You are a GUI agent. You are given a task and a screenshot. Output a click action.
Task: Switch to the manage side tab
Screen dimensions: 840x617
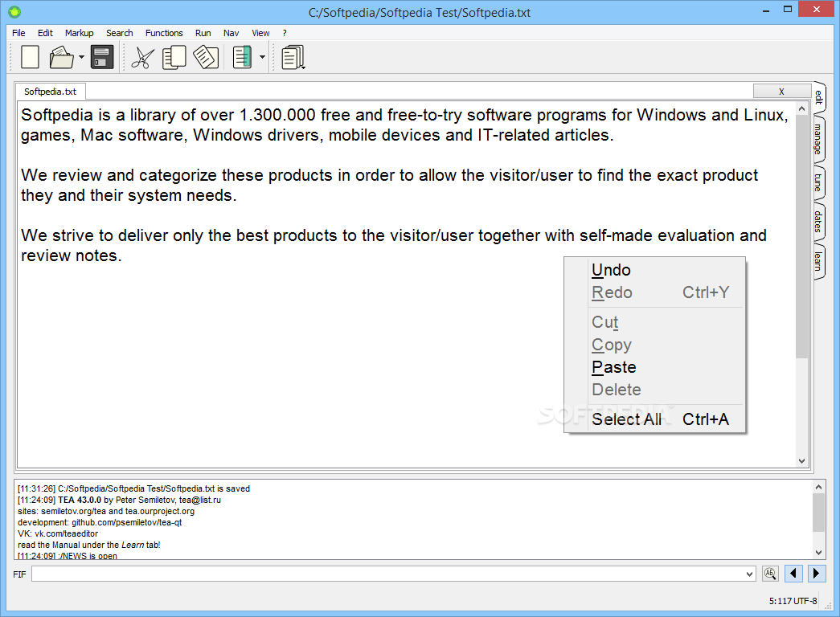[819, 139]
